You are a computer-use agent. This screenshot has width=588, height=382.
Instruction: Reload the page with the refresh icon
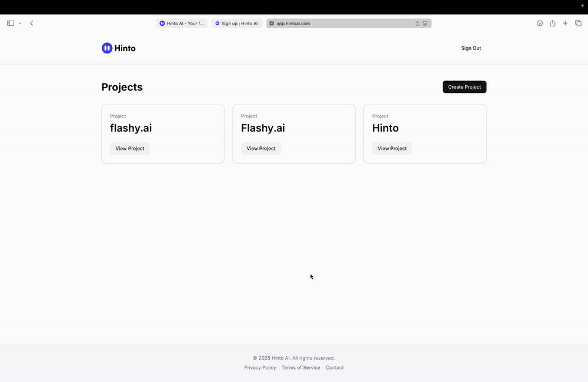(x=417, y=24)
